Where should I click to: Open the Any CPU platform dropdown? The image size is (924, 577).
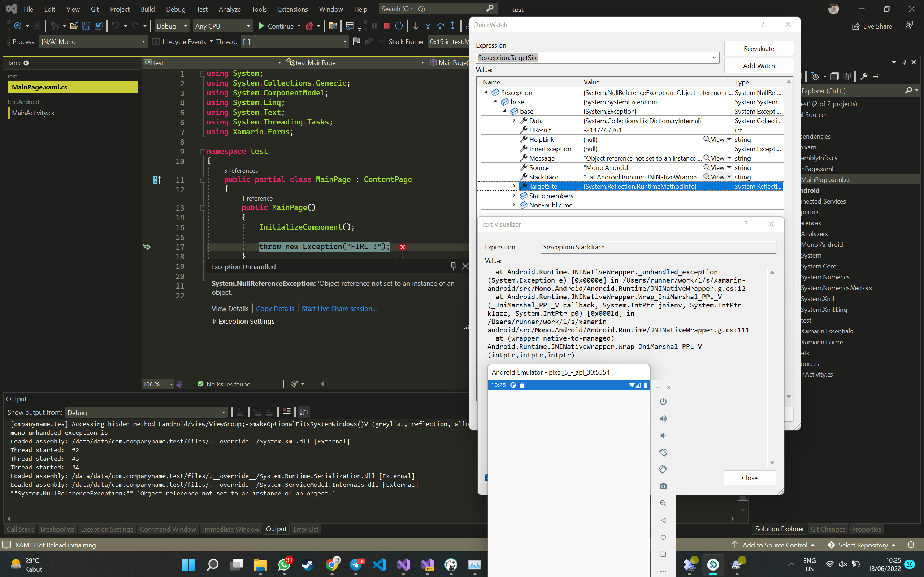point(223,26)
